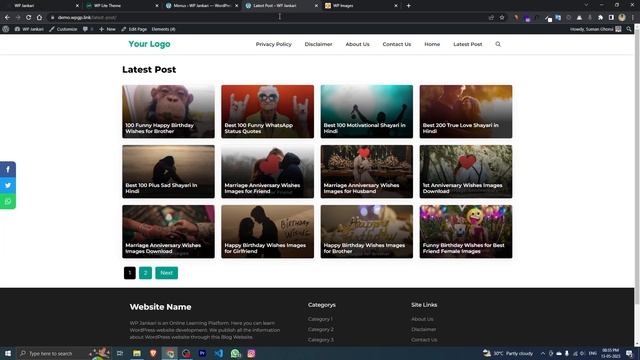
Task: Launch File Explorer from taskbar
Action: [x=137, y=353]
